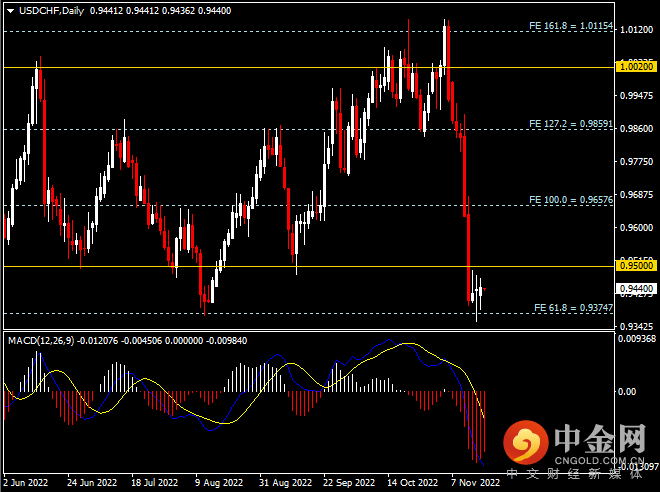
Task: Select the FE 127.2 = 0.98591 label
Action: click(x=571, y=124)
